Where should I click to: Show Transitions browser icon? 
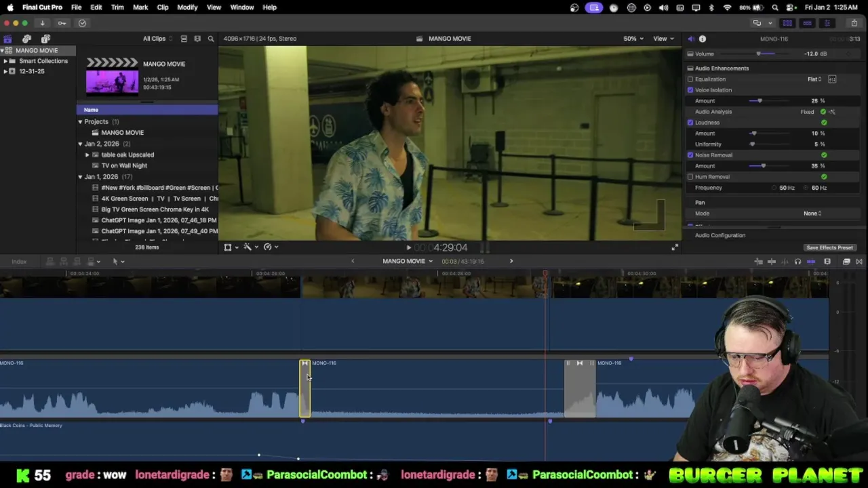pos(859,262)
